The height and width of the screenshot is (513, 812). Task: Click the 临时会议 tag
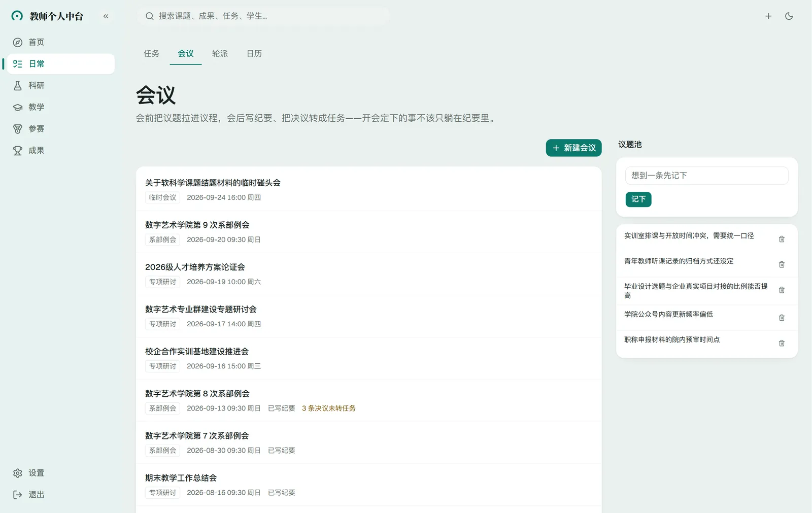click(162, 197)
